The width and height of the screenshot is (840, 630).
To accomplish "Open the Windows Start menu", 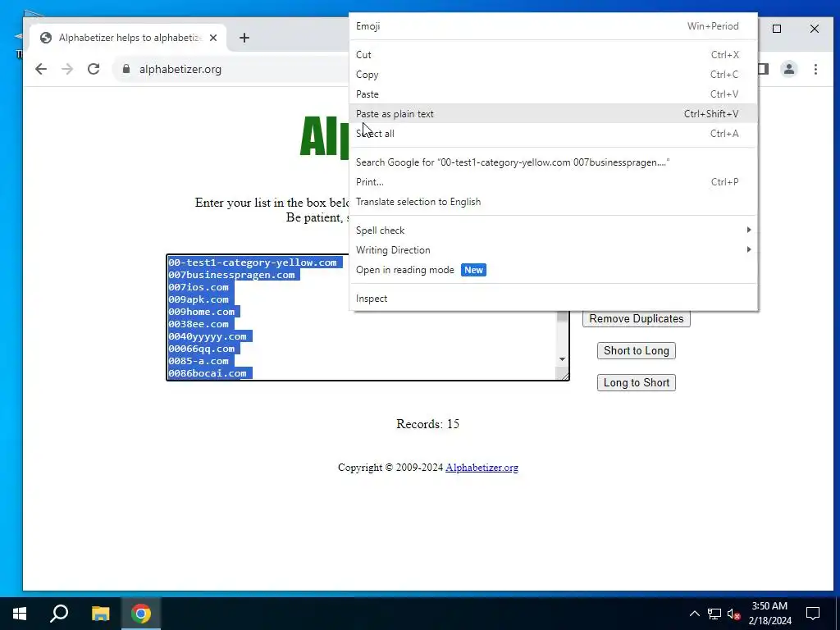I will pos(20,614).
